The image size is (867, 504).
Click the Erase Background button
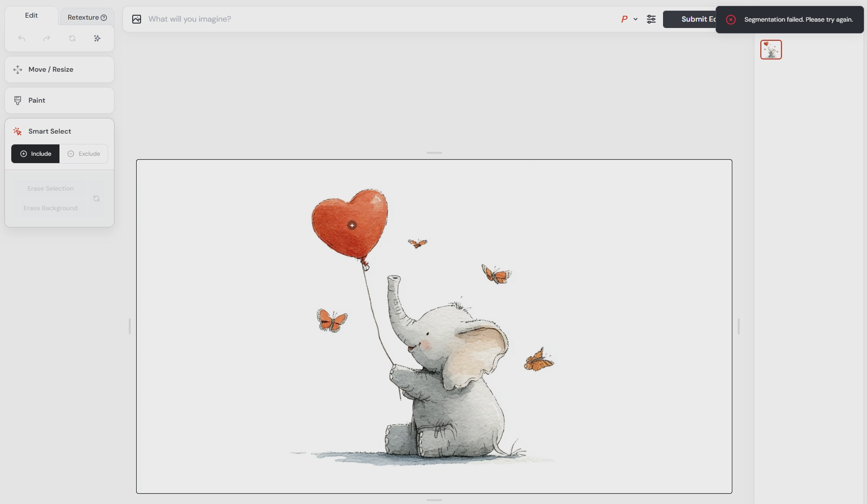tap(50, 208)
